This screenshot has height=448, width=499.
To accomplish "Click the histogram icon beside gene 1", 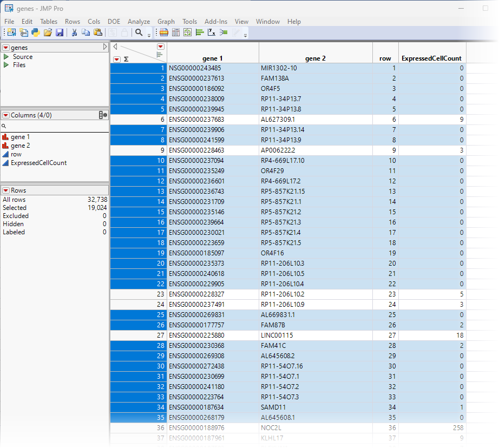I will coord(6,137).
